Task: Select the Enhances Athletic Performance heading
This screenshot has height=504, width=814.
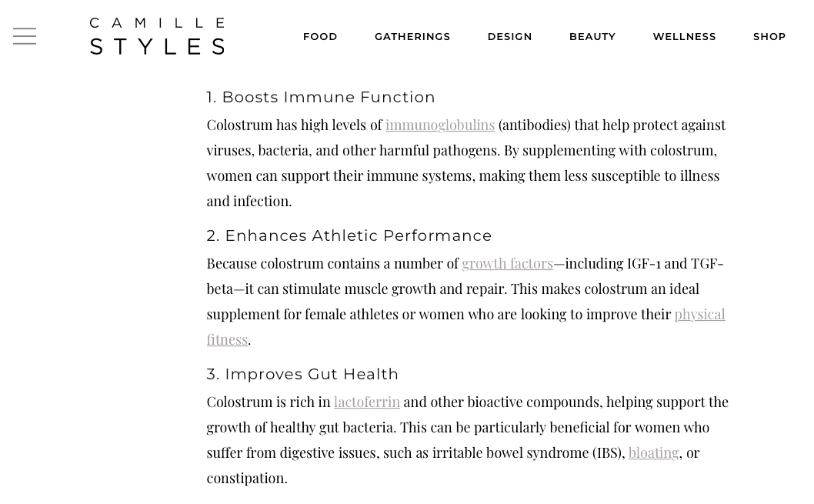Action: coord(349,235)
